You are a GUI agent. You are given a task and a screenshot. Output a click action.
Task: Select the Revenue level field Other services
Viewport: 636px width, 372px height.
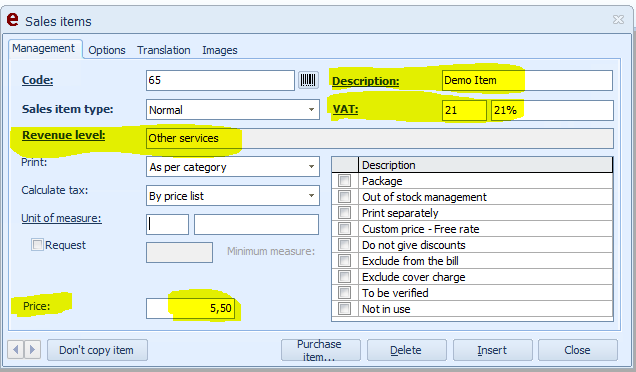[380, 138]
